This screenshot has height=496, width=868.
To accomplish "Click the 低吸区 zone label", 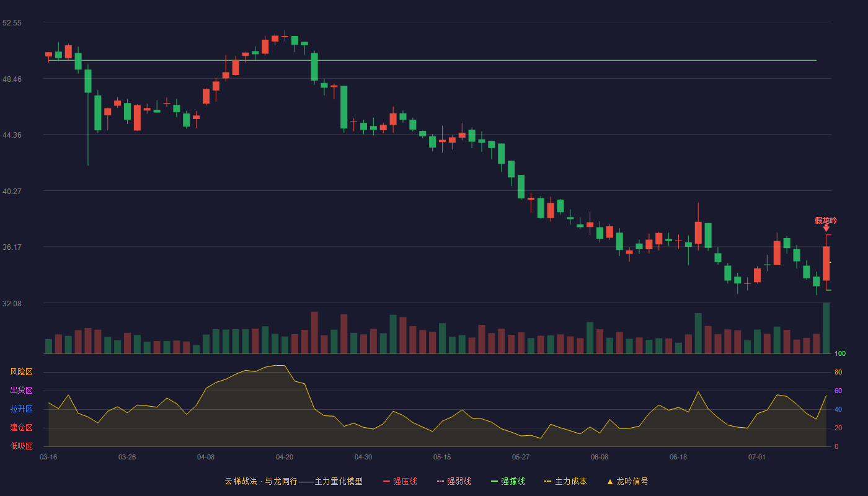I will tap(21, 446).
